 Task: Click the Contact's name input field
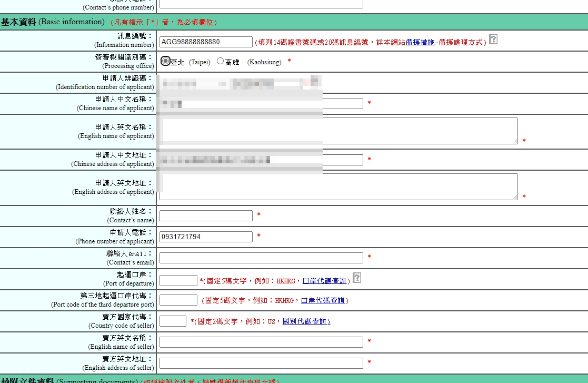tap(206, 215)
